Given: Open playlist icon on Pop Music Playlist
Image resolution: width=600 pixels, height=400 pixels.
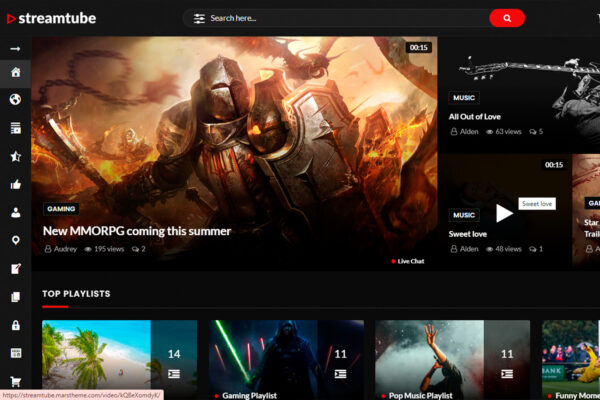Looking at the screenshot, I should pyautogui.click(x=507, y=374).
